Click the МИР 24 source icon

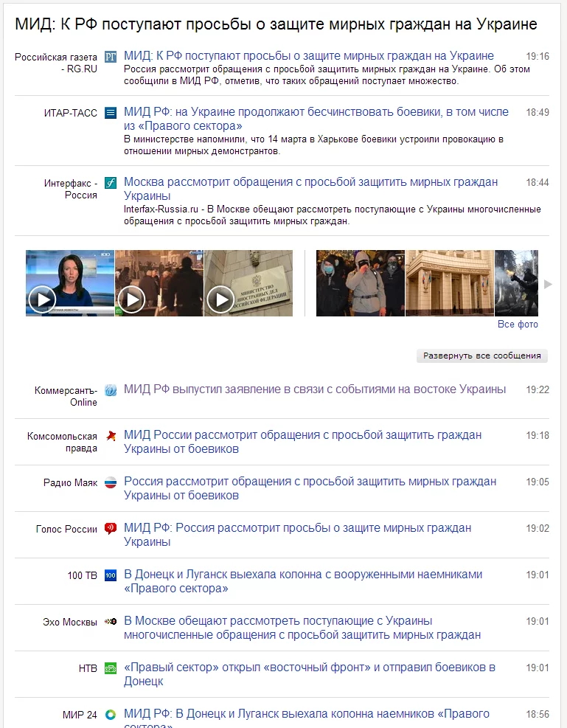(111, 715)
